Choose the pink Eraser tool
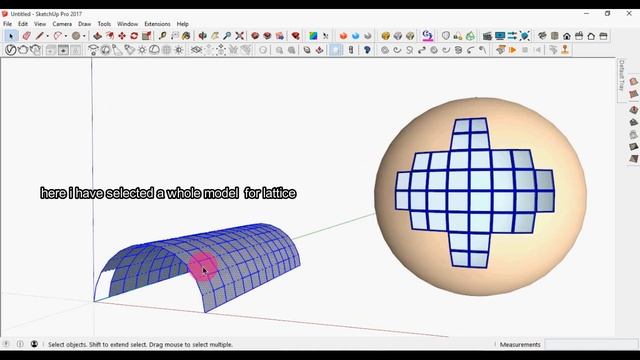Screen dimensions: 640x360 [27, 36]
